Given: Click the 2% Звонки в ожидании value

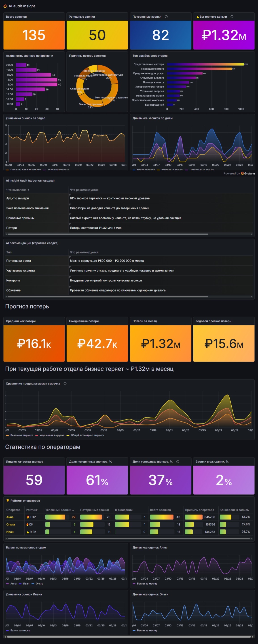Looking at the screenshot, I should coord(224,480).
